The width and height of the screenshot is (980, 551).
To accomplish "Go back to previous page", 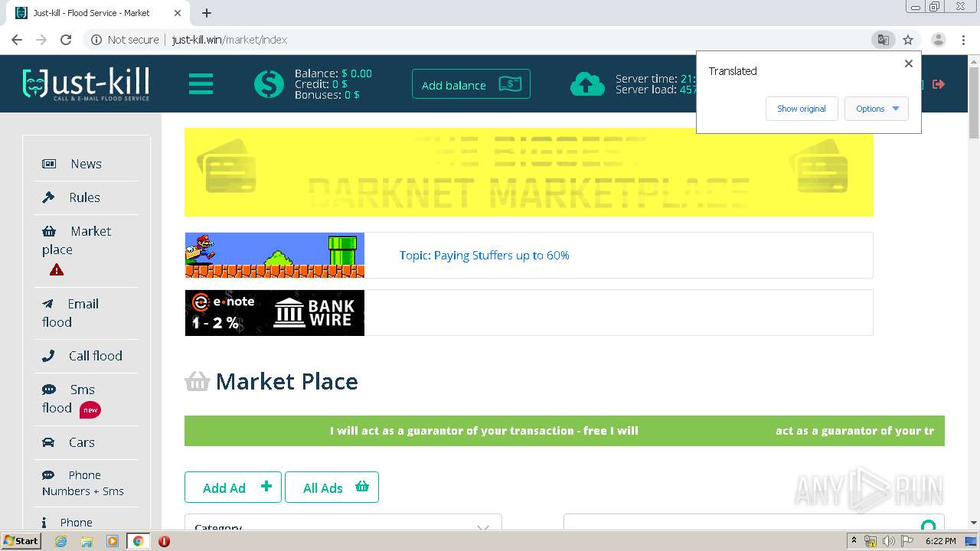I will (17, 40).
